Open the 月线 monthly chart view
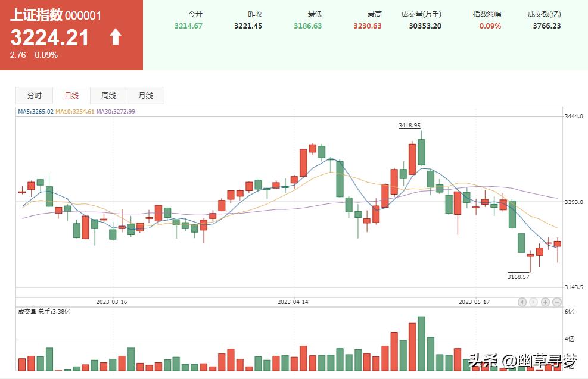The height and width of the screenshot is (379, 588). point(145,95)
